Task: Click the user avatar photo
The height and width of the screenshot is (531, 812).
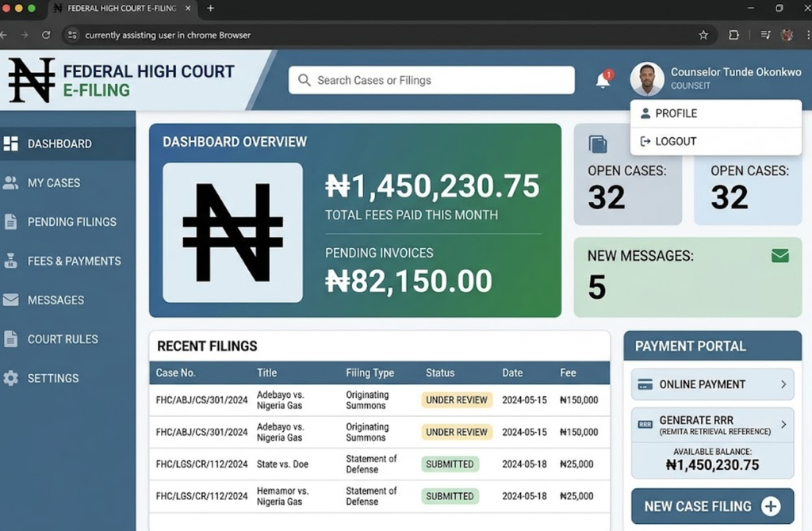Action: tap(647, 79)
